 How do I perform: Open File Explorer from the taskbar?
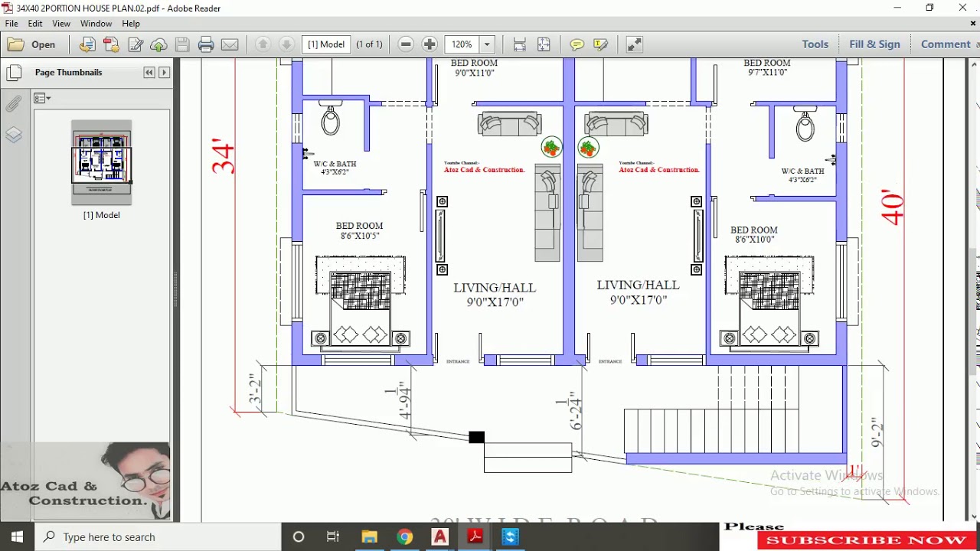(369, 537)
